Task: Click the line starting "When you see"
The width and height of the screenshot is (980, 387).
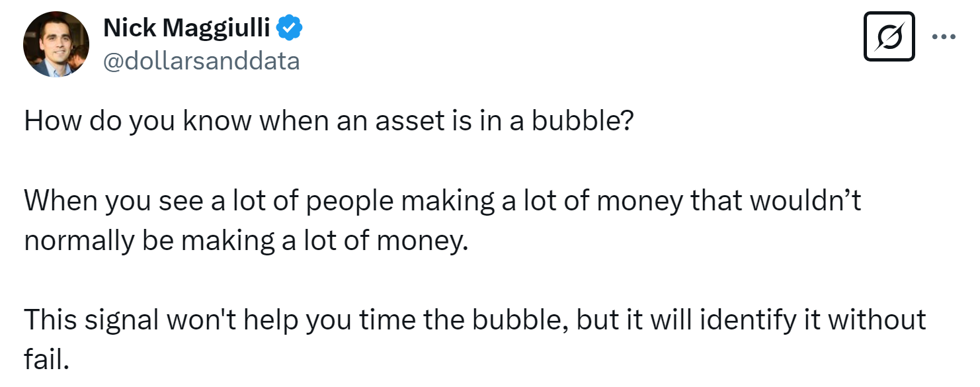Action: pos(442,201)
